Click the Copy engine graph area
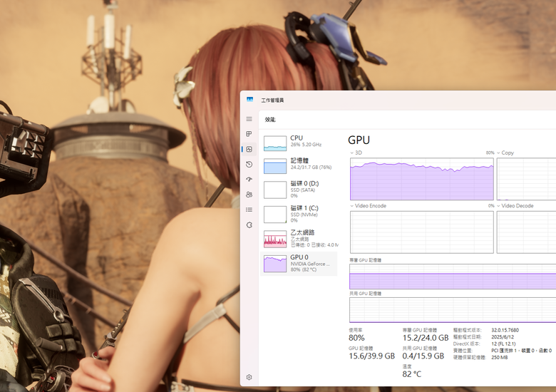Viewport: 556px width, 392px height. point(526,179)
